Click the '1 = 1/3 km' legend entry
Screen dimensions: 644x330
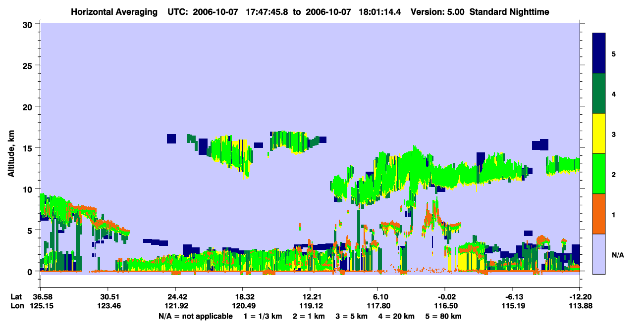click(263, 316)
